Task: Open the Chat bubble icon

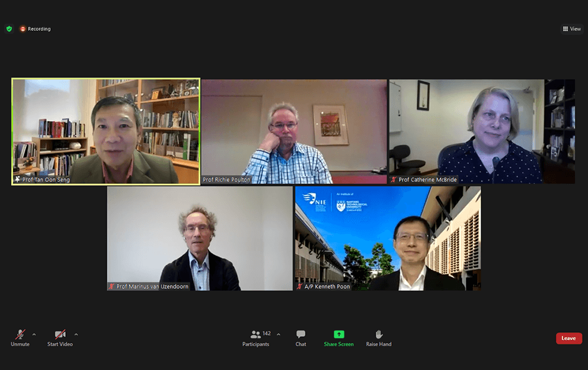Action: (x=301, y=334)
